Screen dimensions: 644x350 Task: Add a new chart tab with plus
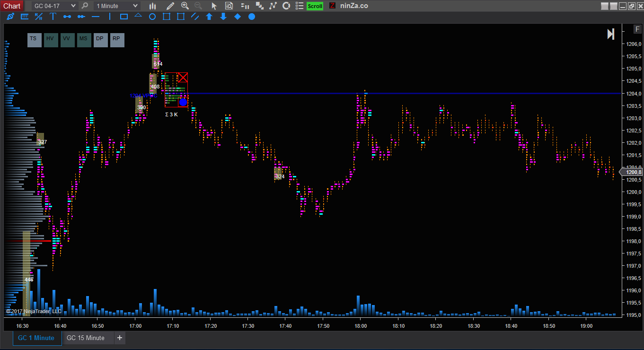pos(120,338)
